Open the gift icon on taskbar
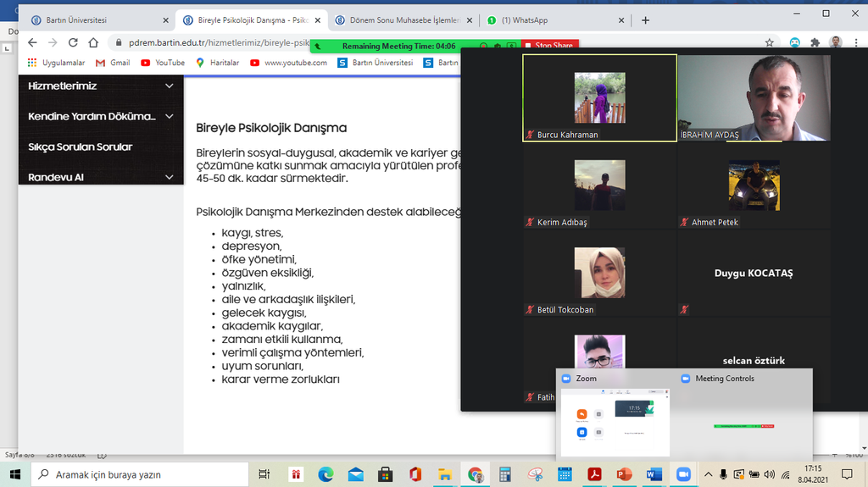 [296, 474]
